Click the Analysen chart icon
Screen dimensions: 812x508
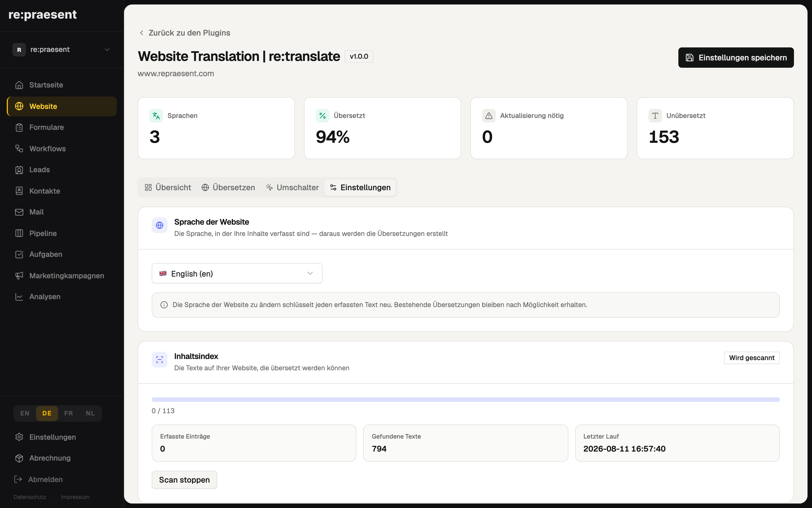tap(19, 297)
